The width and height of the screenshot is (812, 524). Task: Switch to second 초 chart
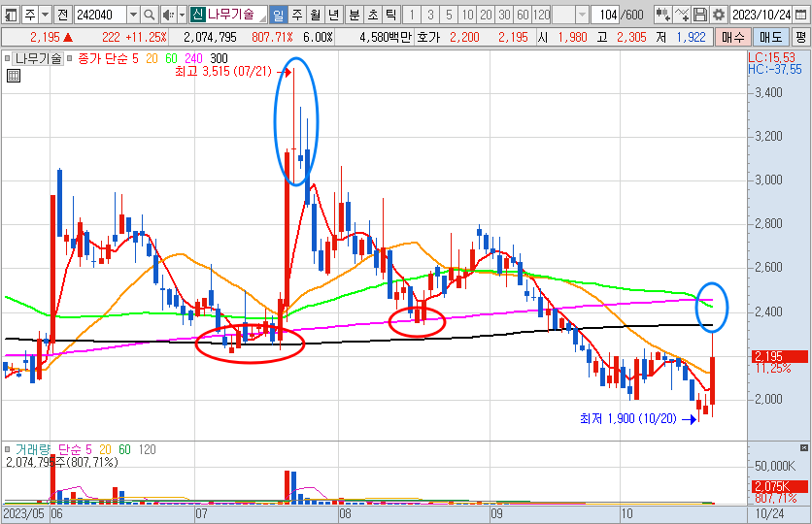pos(373,15)
